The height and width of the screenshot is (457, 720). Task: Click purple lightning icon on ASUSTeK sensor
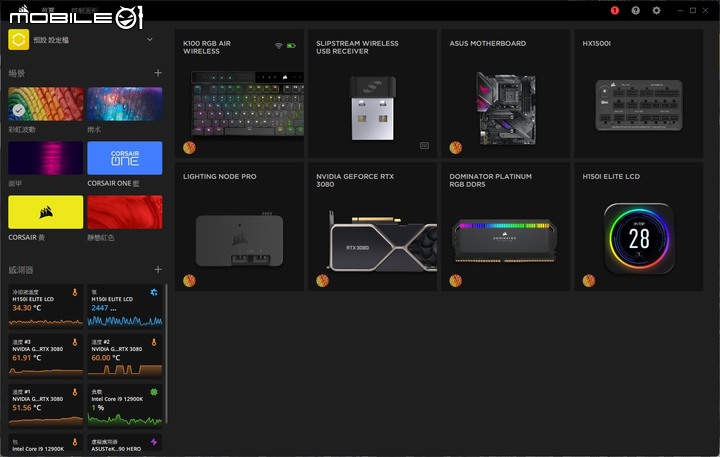(154, 442)
